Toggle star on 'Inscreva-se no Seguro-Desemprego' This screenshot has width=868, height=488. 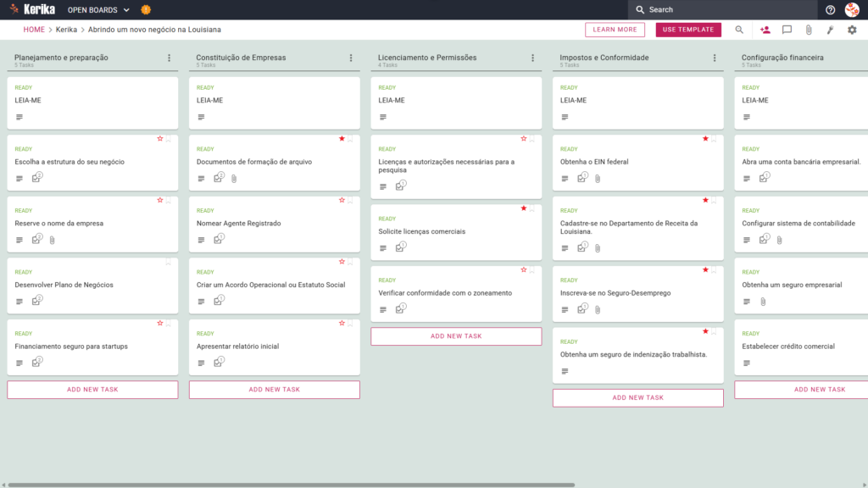[705, 270]
